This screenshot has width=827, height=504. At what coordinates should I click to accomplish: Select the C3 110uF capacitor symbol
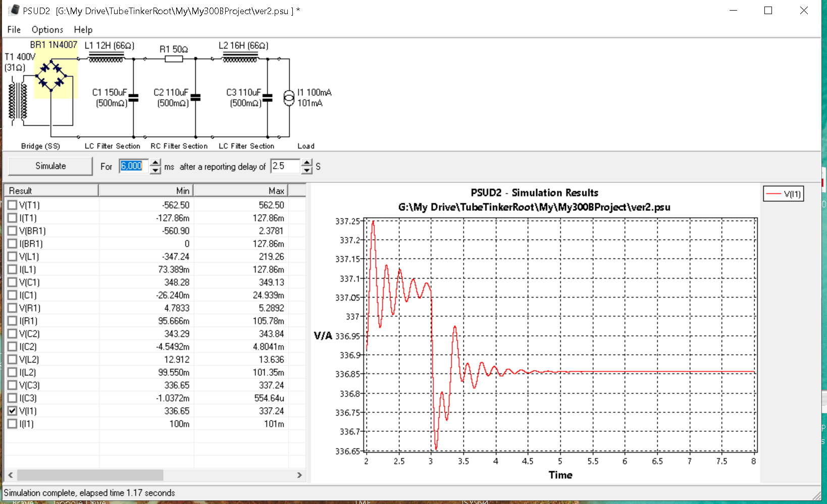pos(268,97)
